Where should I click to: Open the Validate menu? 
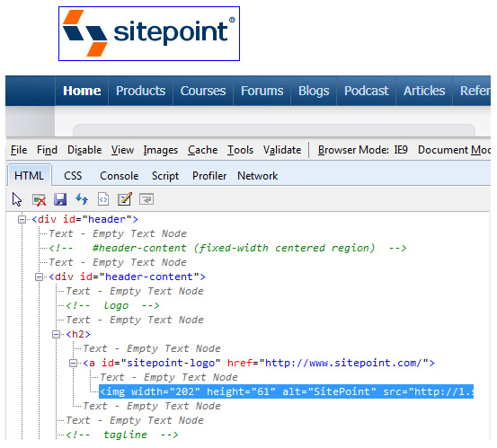pos(282,150)
